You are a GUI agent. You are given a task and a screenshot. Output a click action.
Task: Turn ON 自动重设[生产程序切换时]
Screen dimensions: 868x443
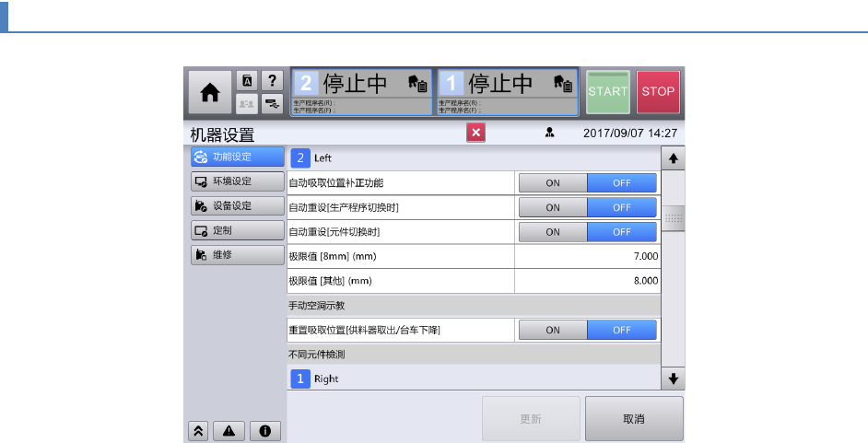click(553, 207)
